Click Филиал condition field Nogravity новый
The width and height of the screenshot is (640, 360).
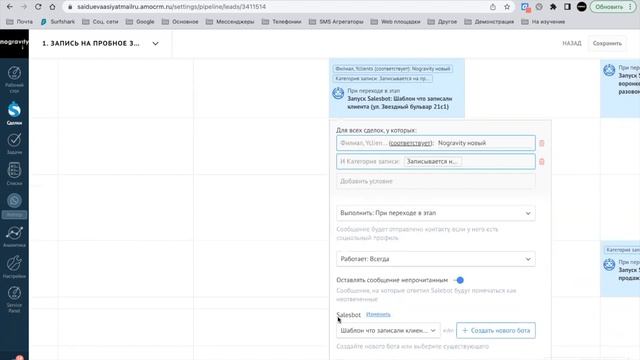click(x=436, y=143)
